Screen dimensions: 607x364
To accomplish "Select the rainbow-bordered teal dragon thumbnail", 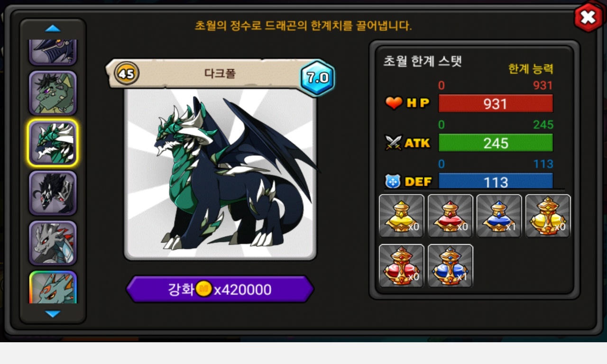I will (x=53, y=287).
